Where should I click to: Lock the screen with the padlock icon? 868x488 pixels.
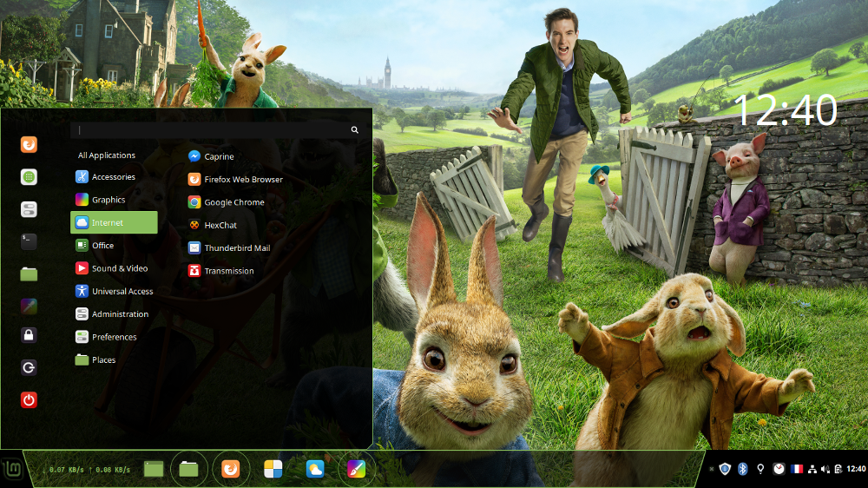click(x=29, y=335)
